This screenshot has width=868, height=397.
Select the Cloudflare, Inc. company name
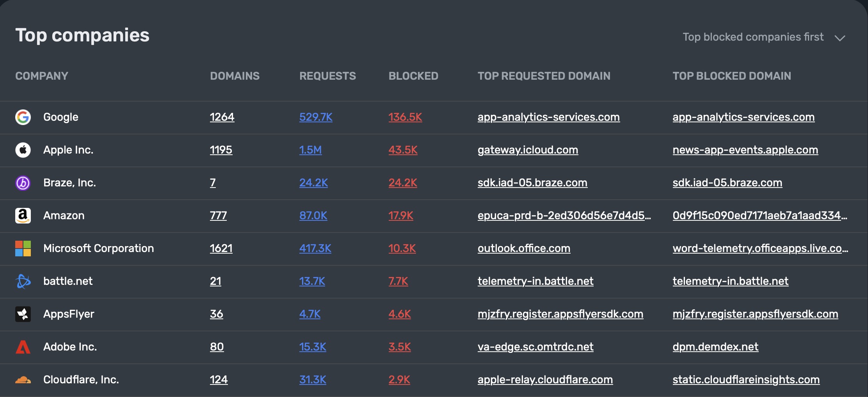click(x=81, y=380)
